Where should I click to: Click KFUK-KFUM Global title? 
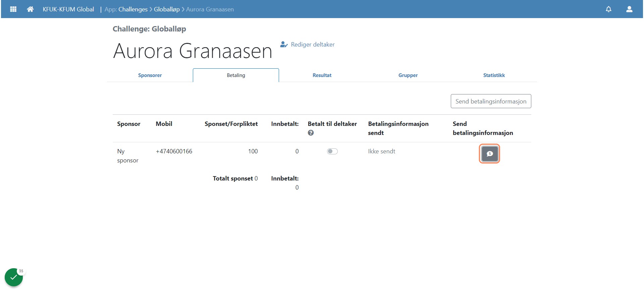click(x=68, y=9)
